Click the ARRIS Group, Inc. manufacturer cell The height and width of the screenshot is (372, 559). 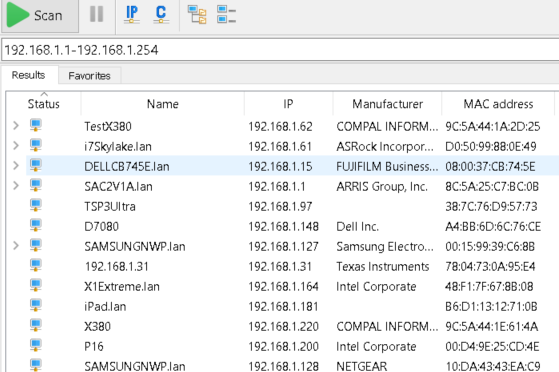tap(382, 187)
